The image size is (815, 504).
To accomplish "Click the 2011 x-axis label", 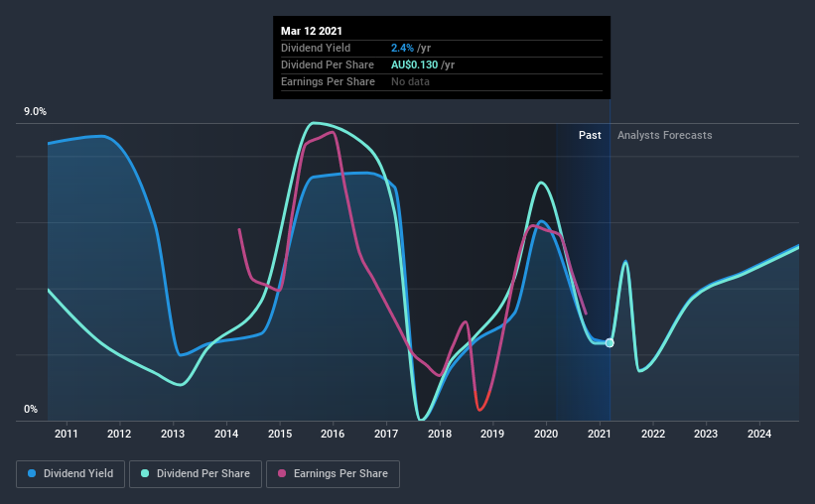I will pyautogui.click(x=66, y=434).
